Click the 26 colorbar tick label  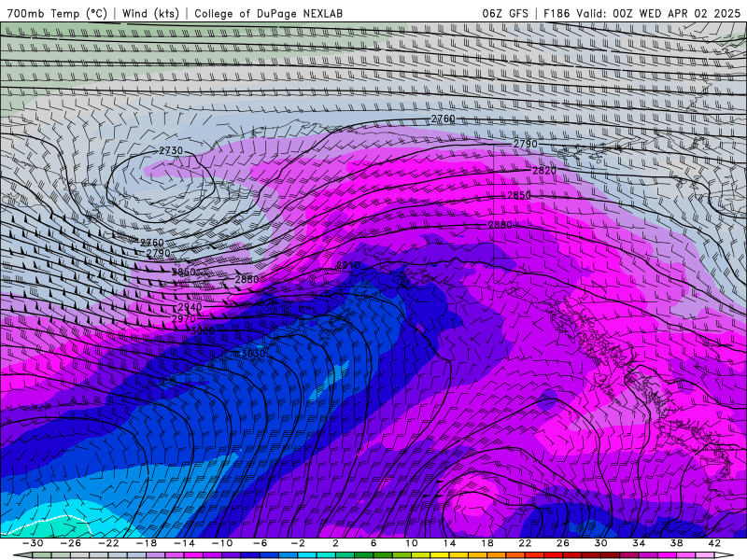pyautogui.click(x=563, y=543)
